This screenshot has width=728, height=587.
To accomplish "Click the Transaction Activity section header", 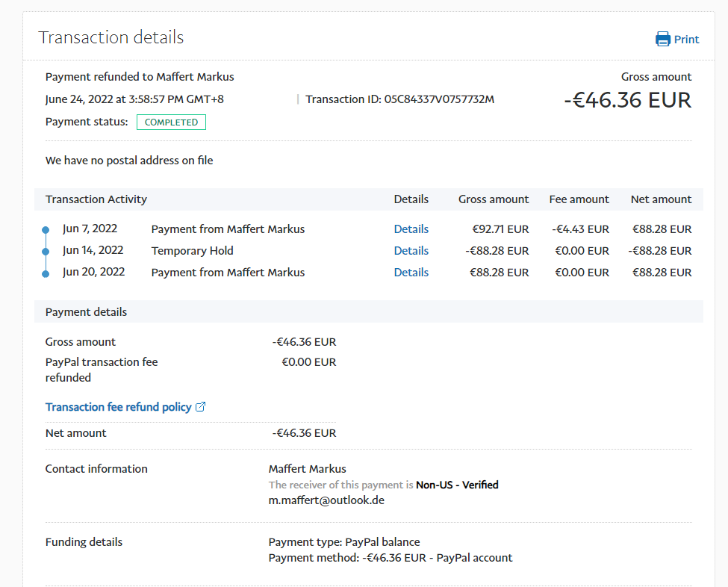I will tap(96, 199).
